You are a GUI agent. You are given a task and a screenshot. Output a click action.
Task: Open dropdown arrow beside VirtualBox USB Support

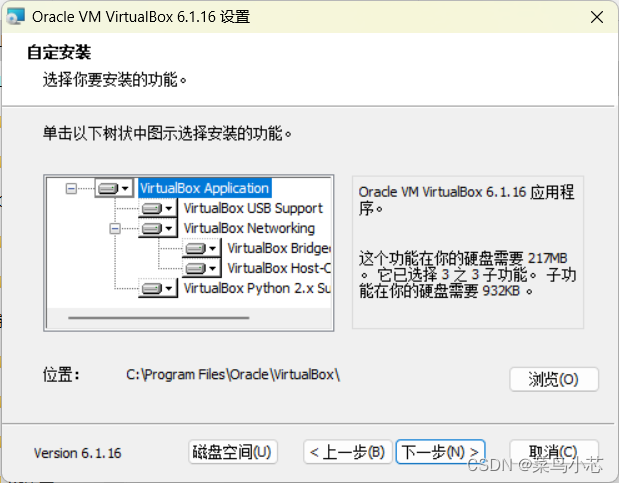pos(169,208)
